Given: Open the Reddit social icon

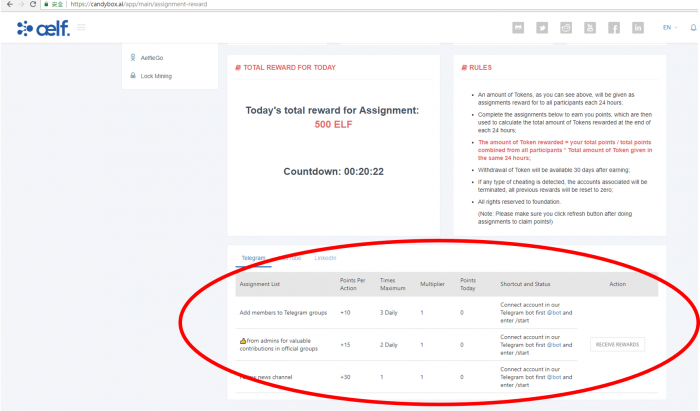Looking at the screenshot, I should [566, 28].
